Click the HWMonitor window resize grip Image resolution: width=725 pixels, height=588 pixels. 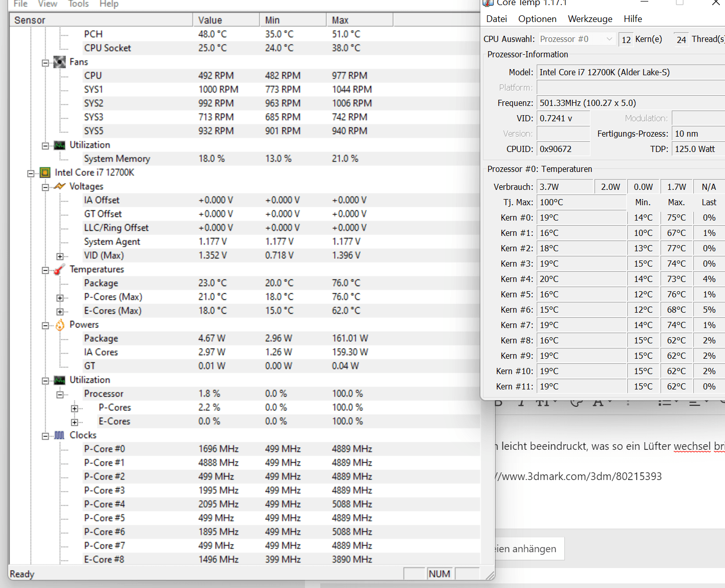tap(490, 575)
